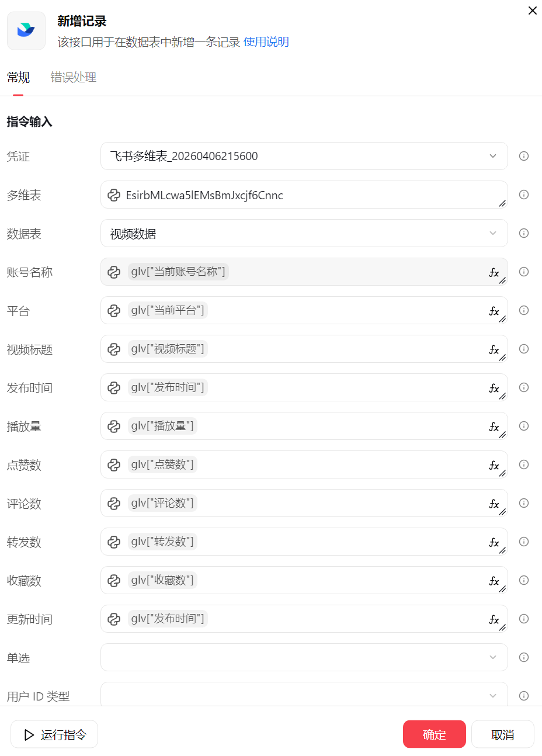Viewport: 542px width, 756px height.
Task: Switch to the 错误处理 tab
Action: pyautogui.click(x=74, y=77)
